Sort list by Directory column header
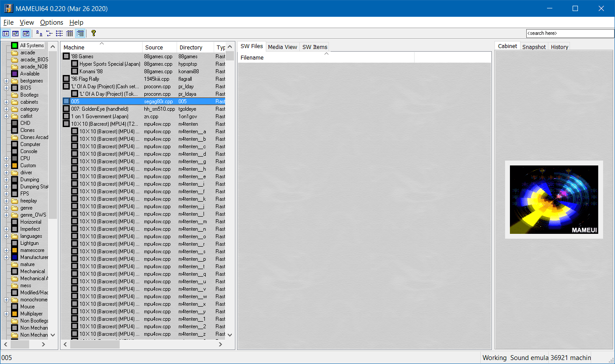The height and width of the screenshot is (364, 615). pyautogui.click(x=196, y=47)
